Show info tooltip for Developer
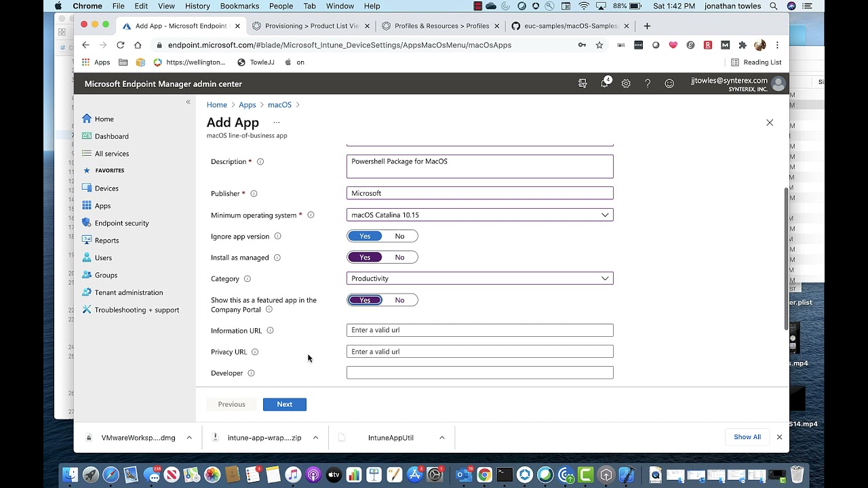This screenshot has width=868, height=488. tap(251, 373)
